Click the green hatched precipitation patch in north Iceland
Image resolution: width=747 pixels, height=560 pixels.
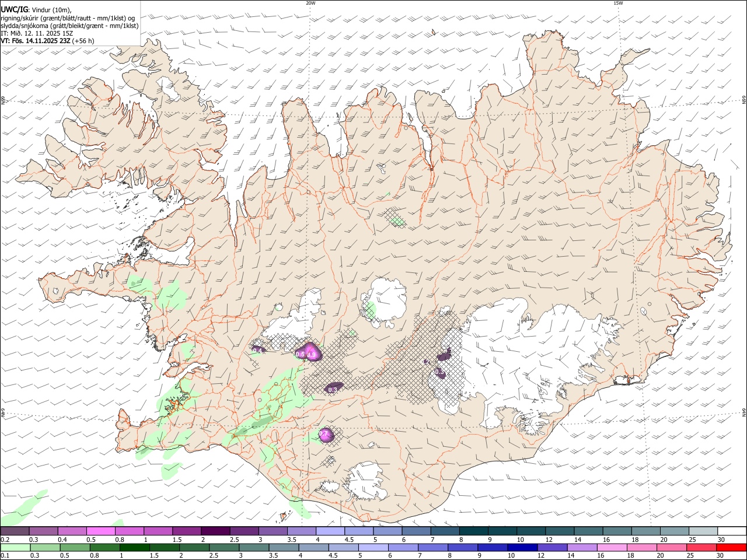pos(396,218)
